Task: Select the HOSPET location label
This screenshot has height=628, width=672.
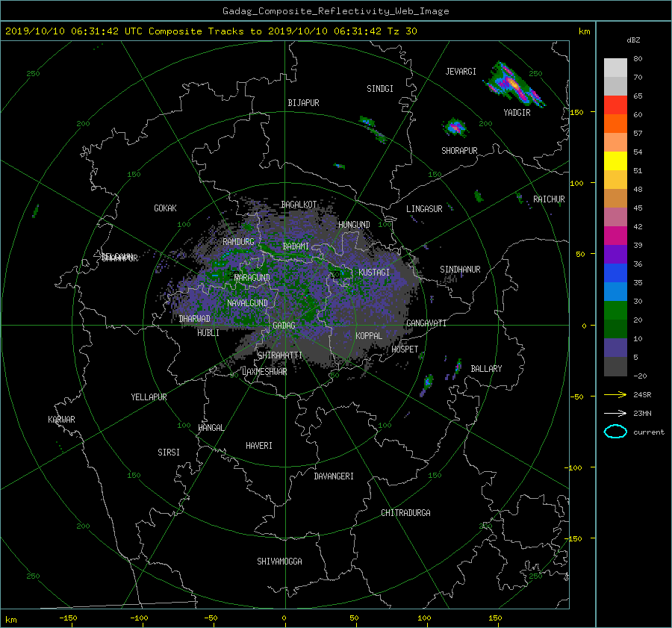Action: tap(405, 349)
